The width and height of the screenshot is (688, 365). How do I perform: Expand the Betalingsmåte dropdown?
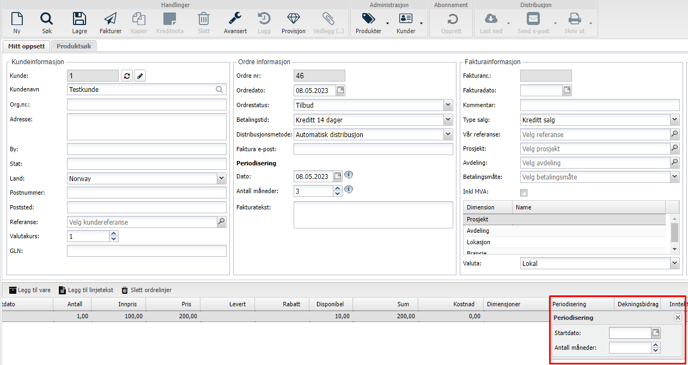click(x=675, y=177)
